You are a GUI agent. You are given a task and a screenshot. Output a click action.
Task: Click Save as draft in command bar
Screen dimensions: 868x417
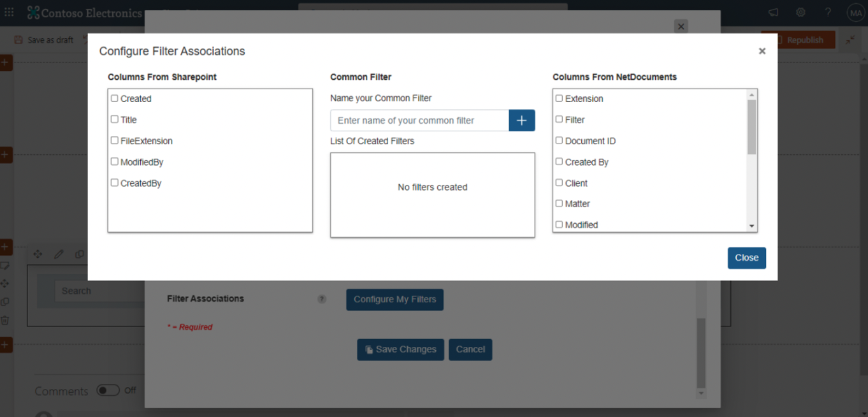click(x=44, y=40)
